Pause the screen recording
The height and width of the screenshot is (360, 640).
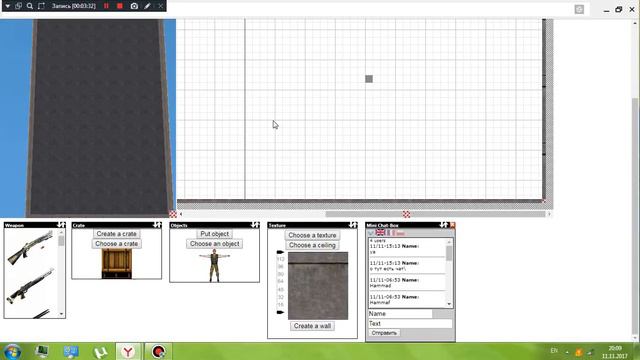[x=106, y=6]
